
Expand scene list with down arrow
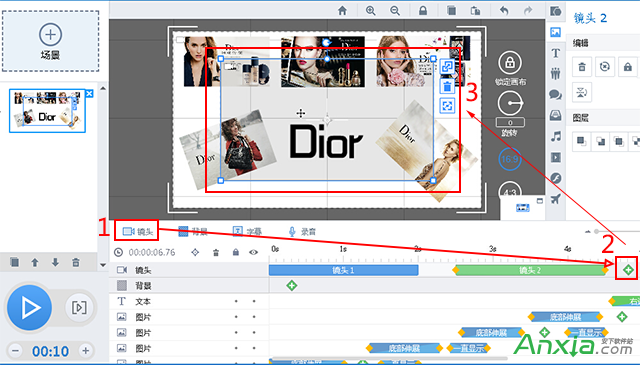(x=103, y=265)
